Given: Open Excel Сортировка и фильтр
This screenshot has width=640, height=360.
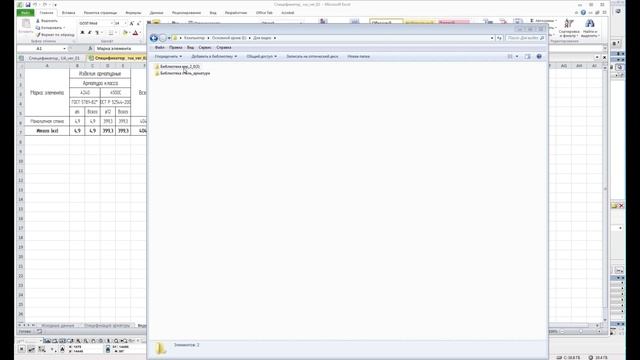Looking at the screenshot, I should (569, 28).
